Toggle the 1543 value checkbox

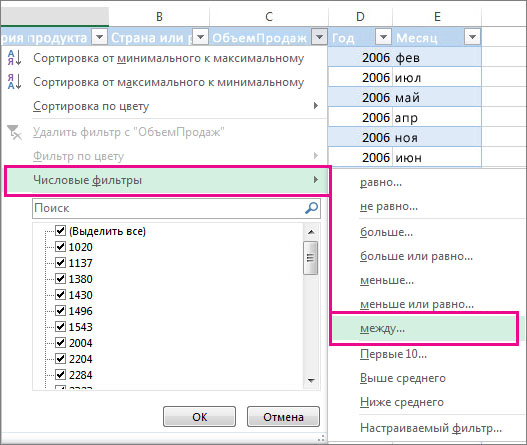tap(60, 326)
